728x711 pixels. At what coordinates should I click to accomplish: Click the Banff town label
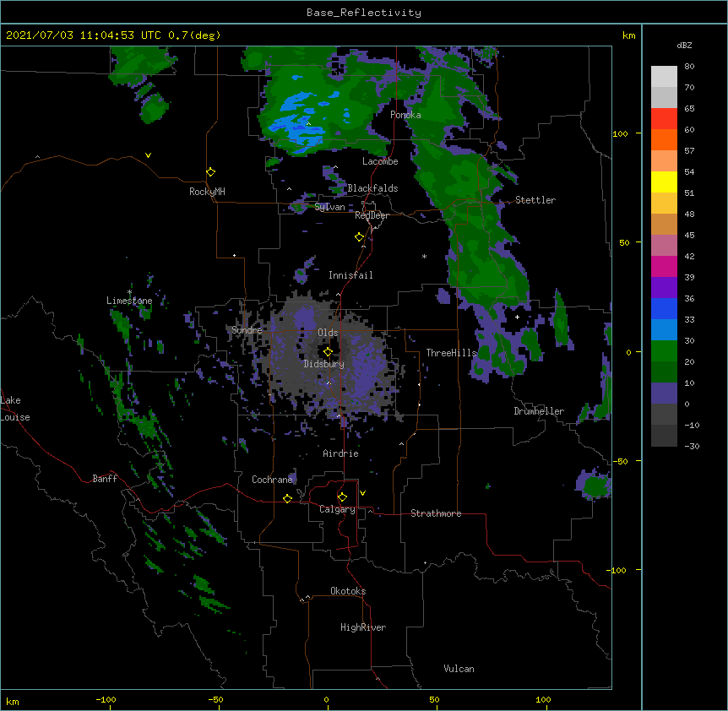coord(105,479)
